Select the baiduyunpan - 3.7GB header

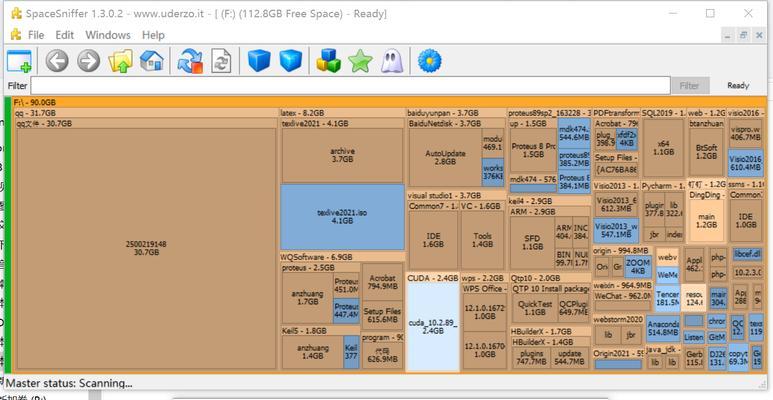(456, 113)
